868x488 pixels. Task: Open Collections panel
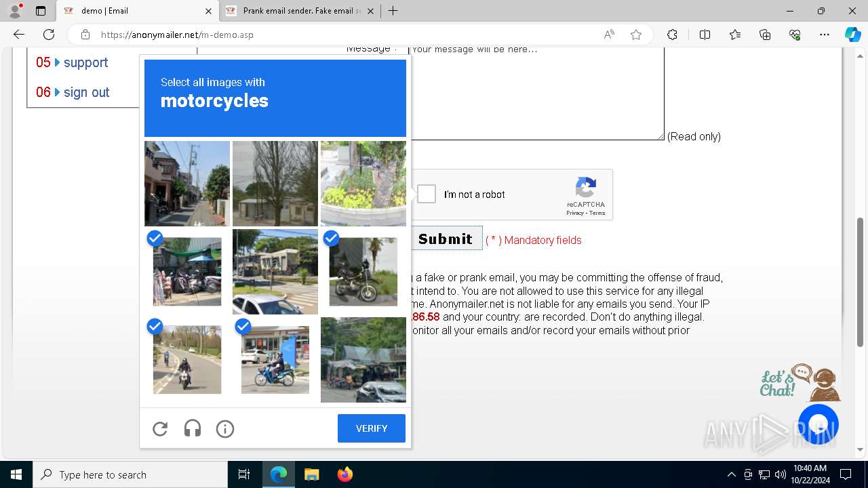click(x=765, y=35)
